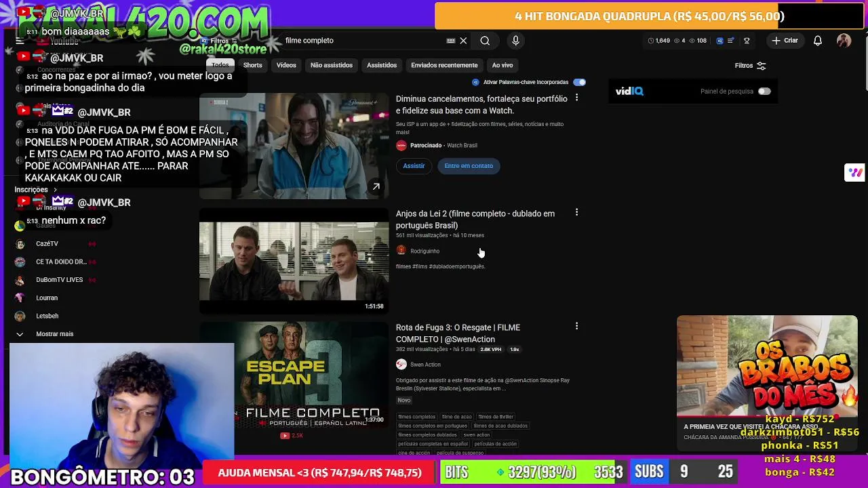Click the 1,649 clock stat in the vidIQ bar
This screenshot has height=488, width=868.
[x=659, y=41]
